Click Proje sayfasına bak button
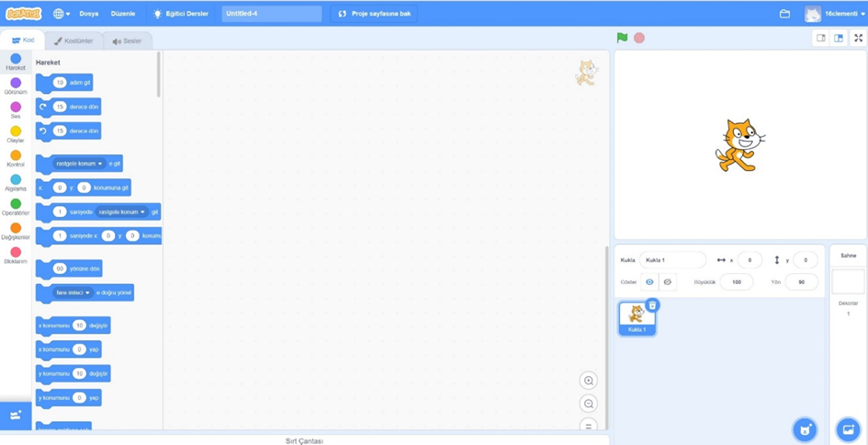Screen dimensions: 868x445 pyautogui.click(x=374, y=13)
